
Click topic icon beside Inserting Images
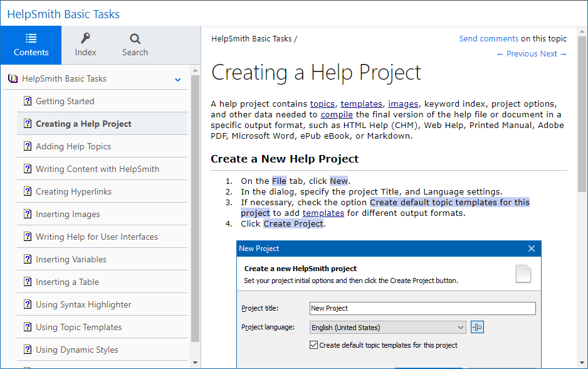point(28,213)
